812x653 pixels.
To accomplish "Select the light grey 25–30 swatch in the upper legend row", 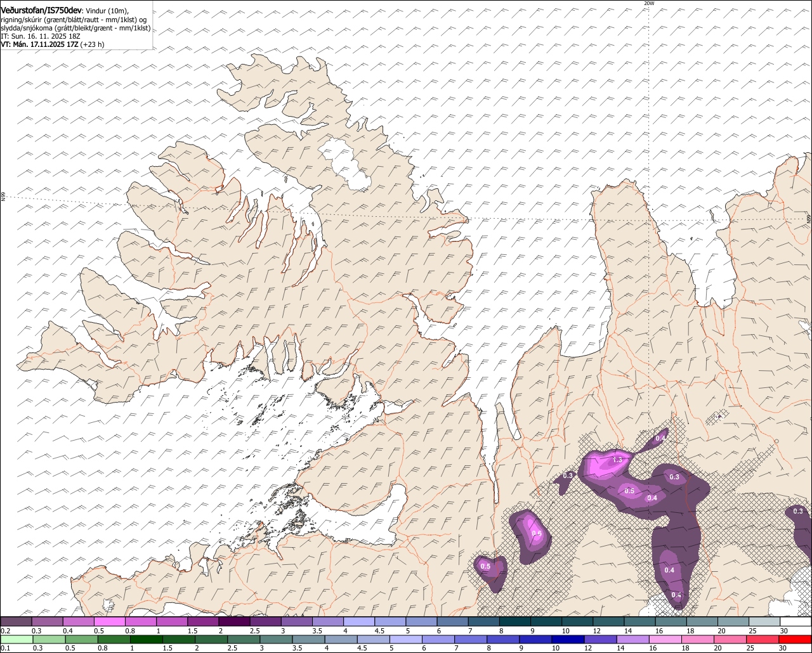I will pyautogui.click(x=764, y=622).
